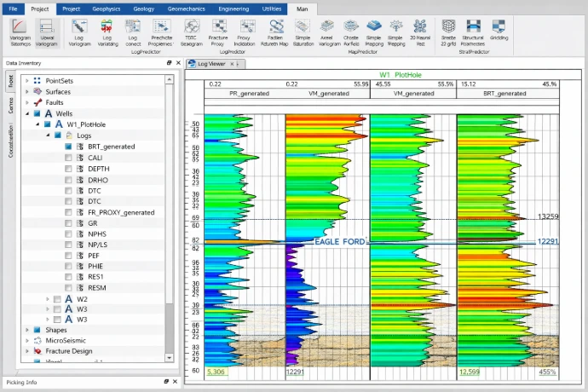This screenshot has height=392, width=588.
Task: Collapse the Wells tree node
Action: (x=27, y=113)
